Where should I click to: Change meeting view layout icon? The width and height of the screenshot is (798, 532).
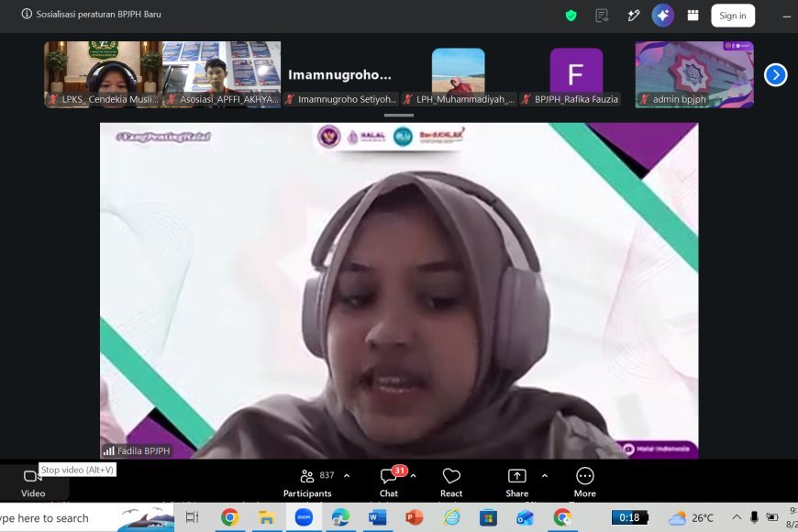point(693,16)
